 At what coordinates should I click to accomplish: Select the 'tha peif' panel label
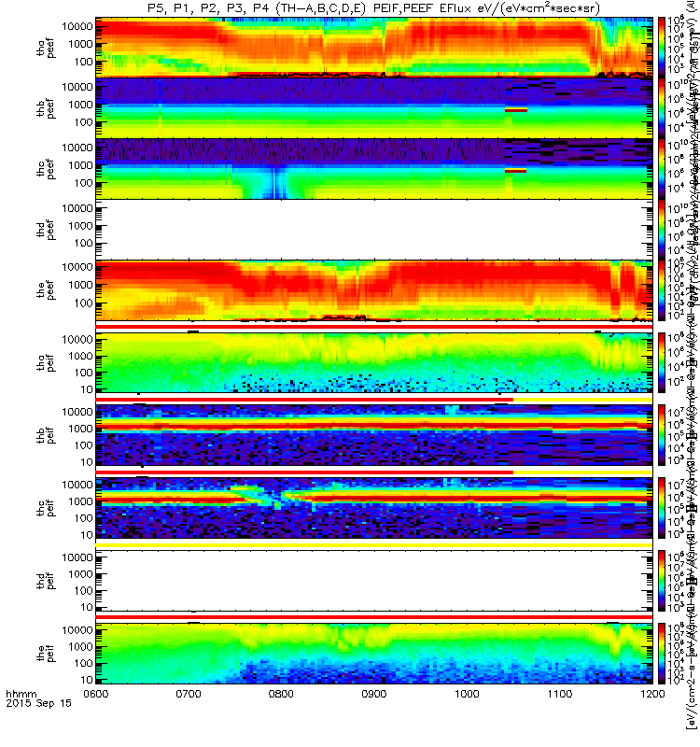coord(46,362)
